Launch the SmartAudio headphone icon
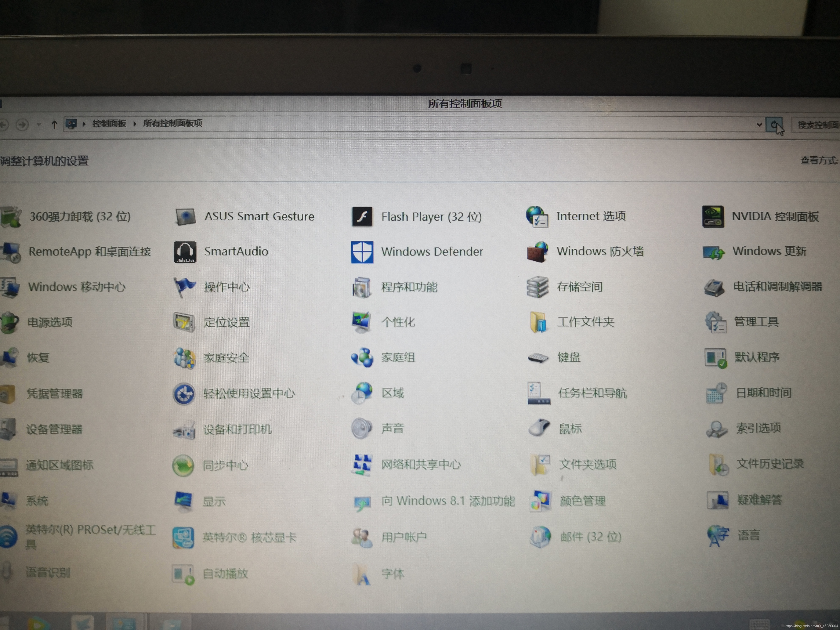 [185, 252]
